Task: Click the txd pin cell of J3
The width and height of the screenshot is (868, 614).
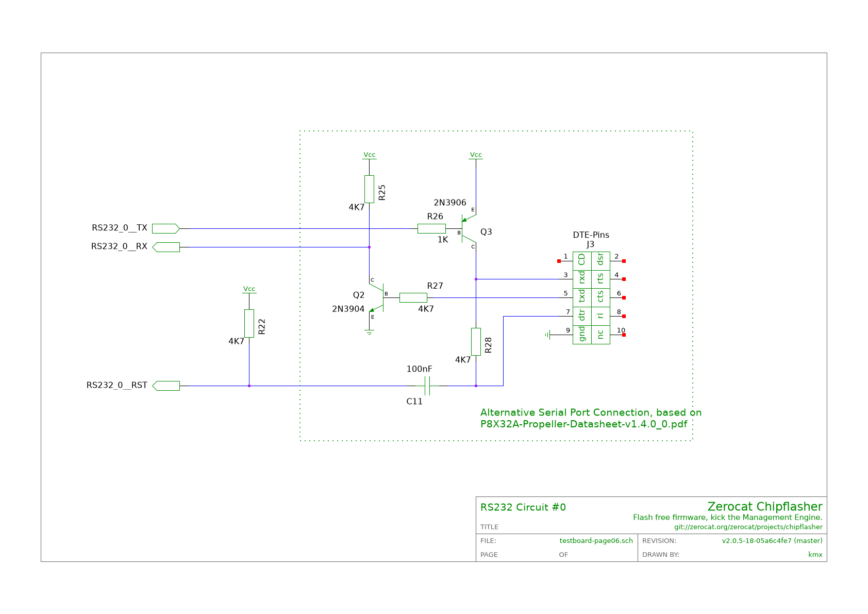Action: [582, 297]
